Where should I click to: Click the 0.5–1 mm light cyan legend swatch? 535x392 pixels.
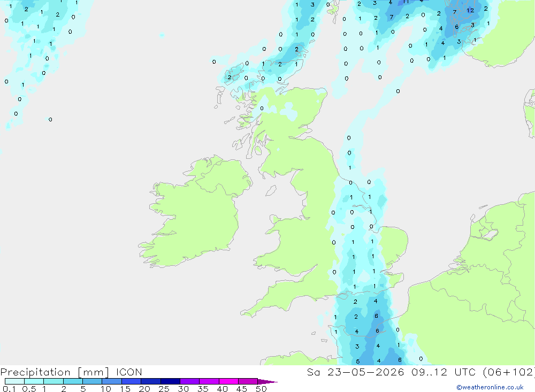pyautogui.click(x=34, y=381)
